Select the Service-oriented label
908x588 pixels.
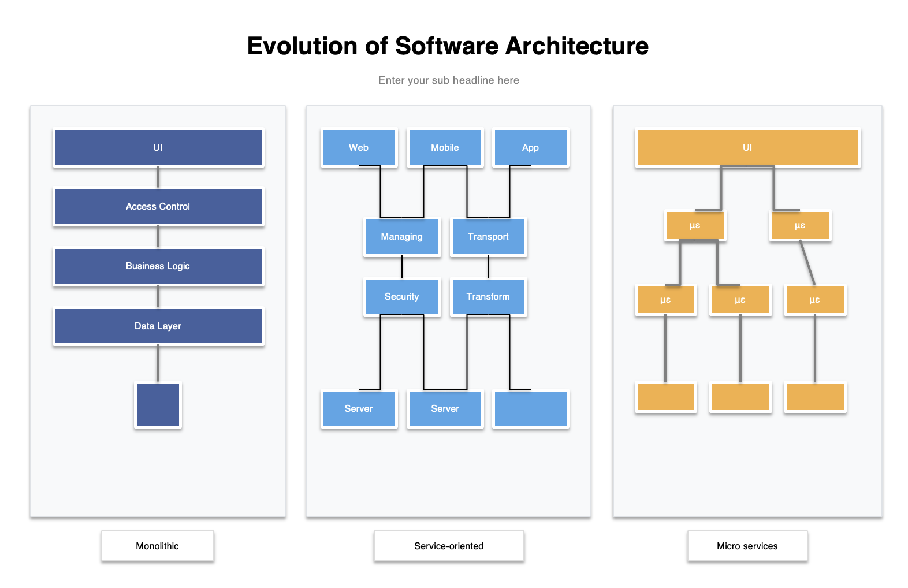pos(448,546)
